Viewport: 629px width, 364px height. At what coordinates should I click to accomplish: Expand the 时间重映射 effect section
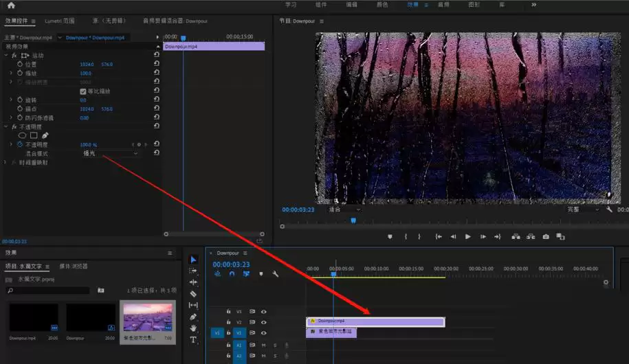pos(6,162)
